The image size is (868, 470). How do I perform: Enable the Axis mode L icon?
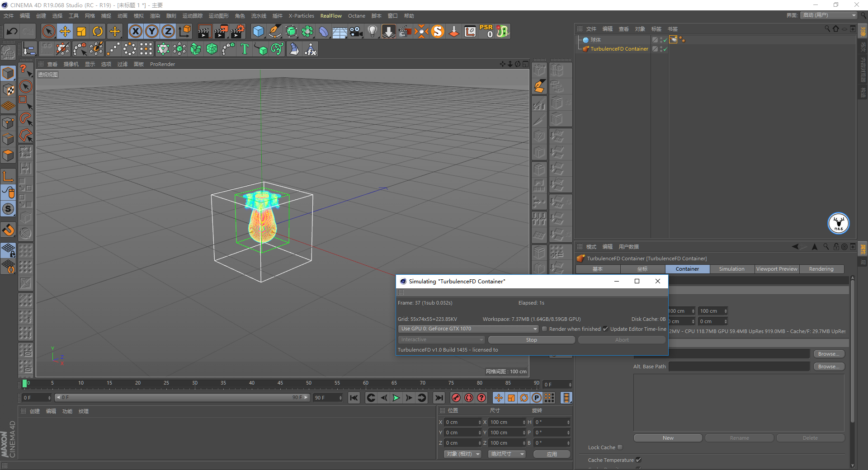point(8,176)
